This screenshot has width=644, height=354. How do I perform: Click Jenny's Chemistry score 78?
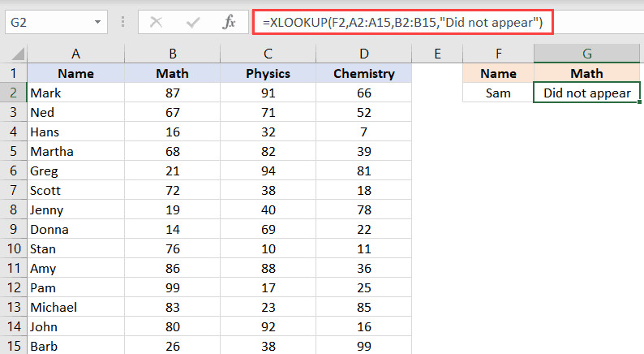pos(364,209)
